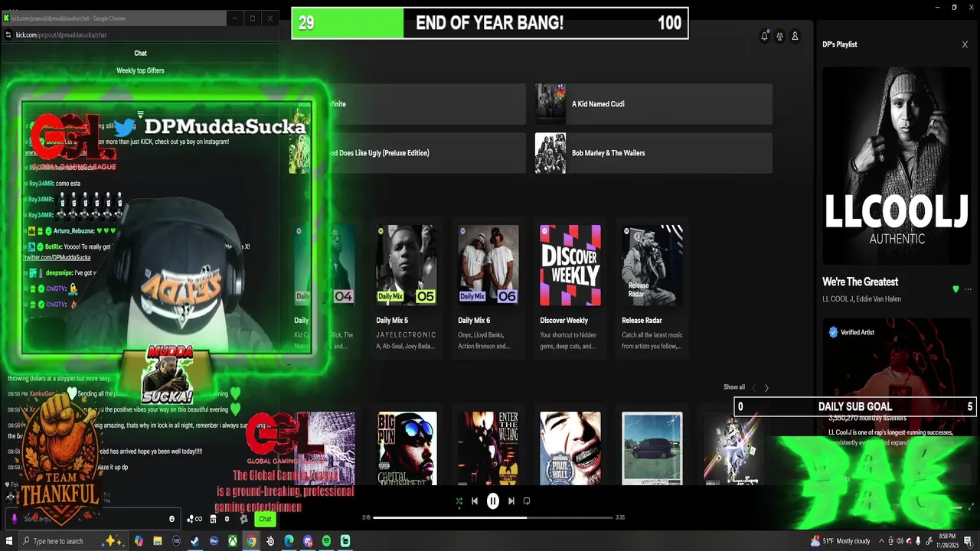This screenshot has height=551, width=980.
Task: Open A Kid Named Cudi tile
Action: [653, 104]
